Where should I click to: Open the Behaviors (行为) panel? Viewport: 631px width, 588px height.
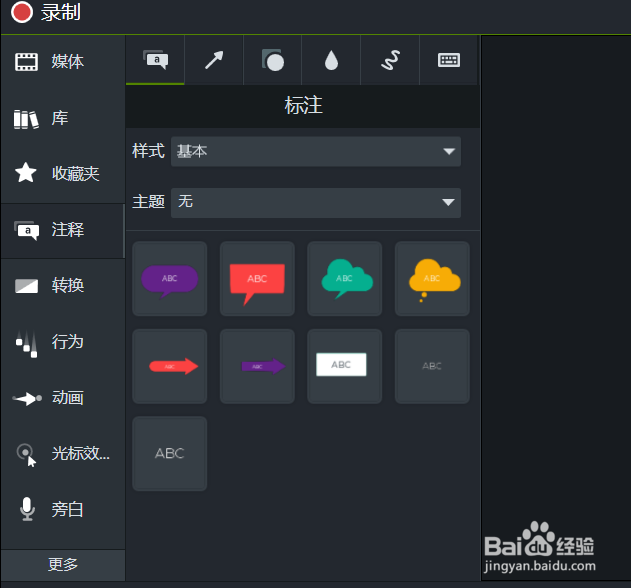click(x=62, y=342)
